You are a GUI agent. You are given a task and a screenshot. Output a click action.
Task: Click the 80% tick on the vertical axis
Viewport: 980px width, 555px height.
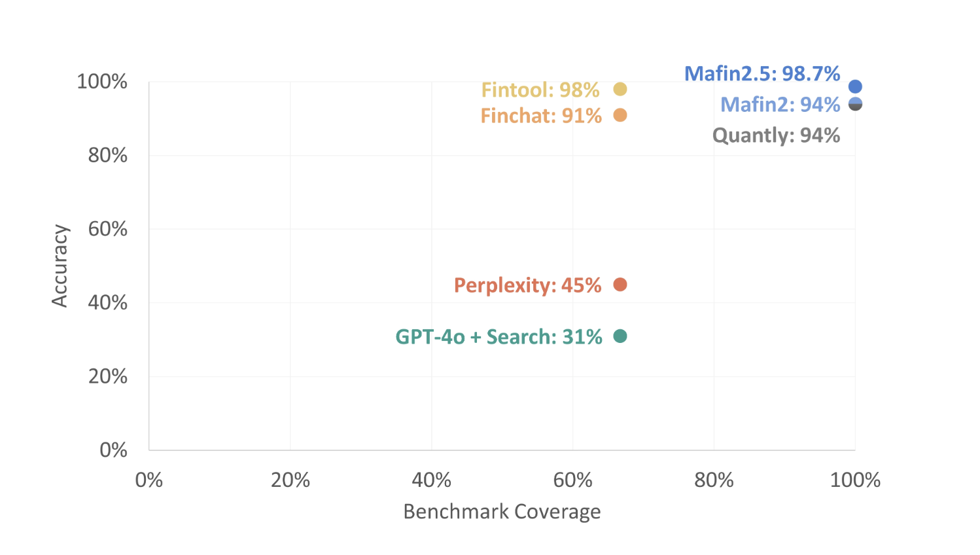(108, 156)
